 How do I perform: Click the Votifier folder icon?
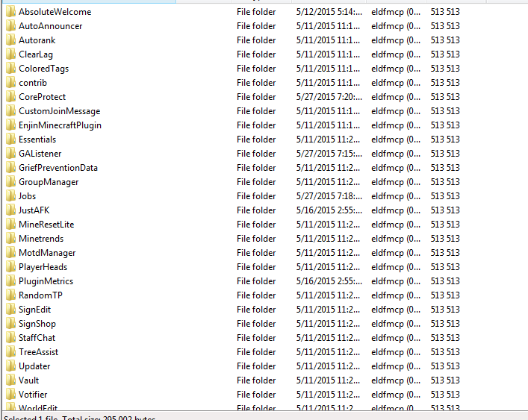point(10,394)
